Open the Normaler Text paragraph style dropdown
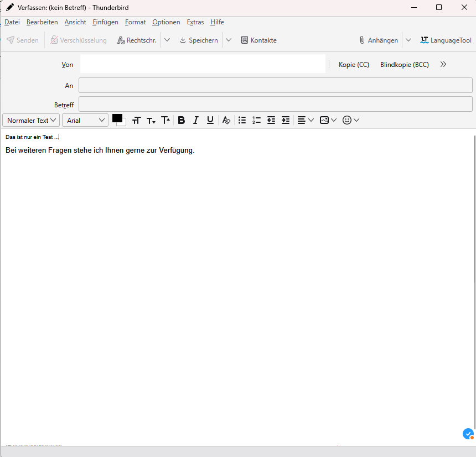Image resolution: width=476 pixels, height=457 pixels. click(31, 120)
